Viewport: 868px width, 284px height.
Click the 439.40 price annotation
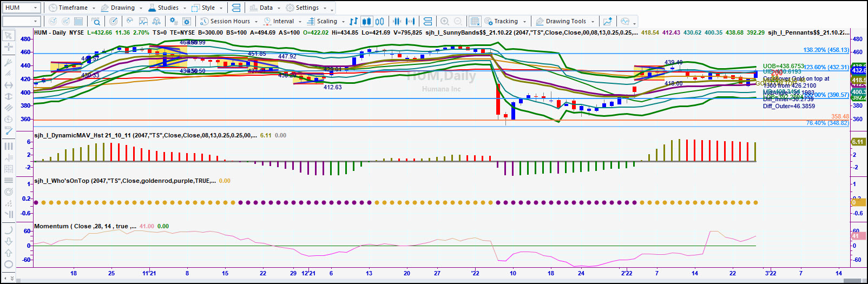(673, 62)
